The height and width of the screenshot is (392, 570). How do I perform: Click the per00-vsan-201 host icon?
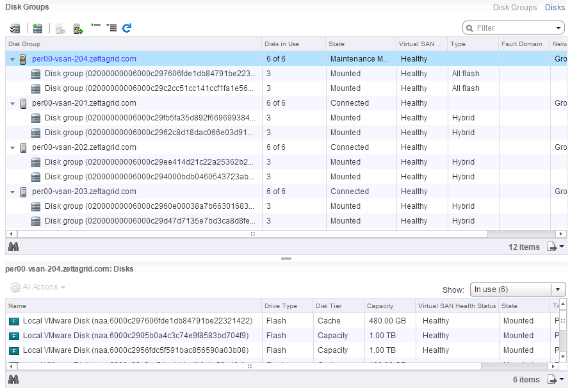point(23,103)
